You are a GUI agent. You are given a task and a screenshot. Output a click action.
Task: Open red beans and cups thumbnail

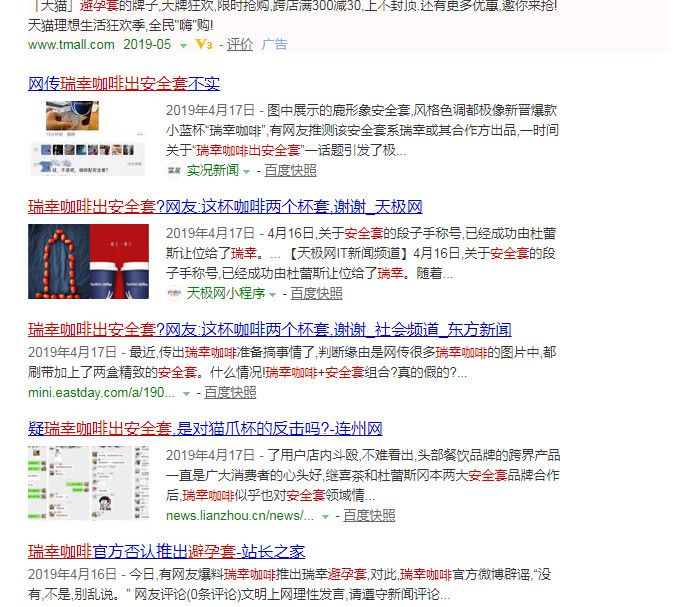point(88,261)
